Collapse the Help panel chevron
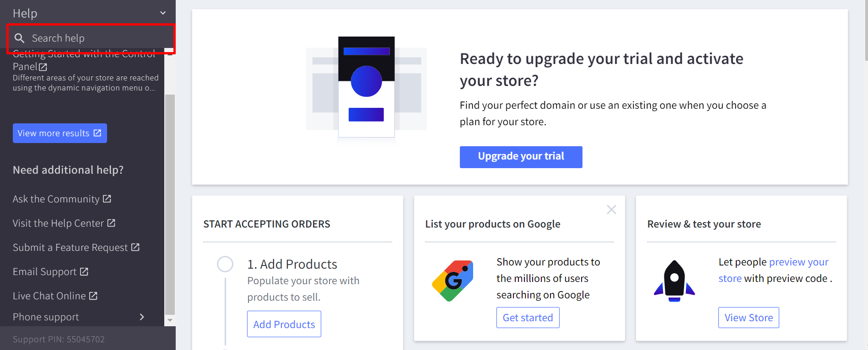This screenshot has width=868, height=350. pos(163,13)
